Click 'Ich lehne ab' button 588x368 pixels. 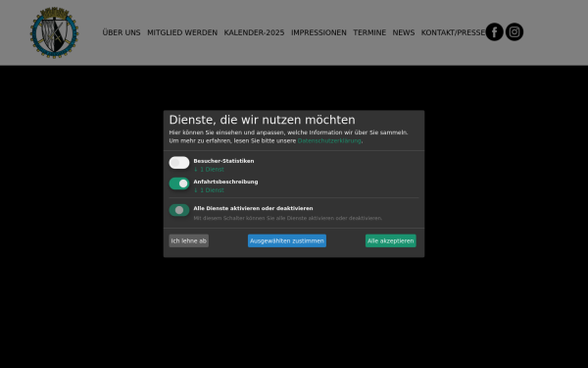[188, 240]
